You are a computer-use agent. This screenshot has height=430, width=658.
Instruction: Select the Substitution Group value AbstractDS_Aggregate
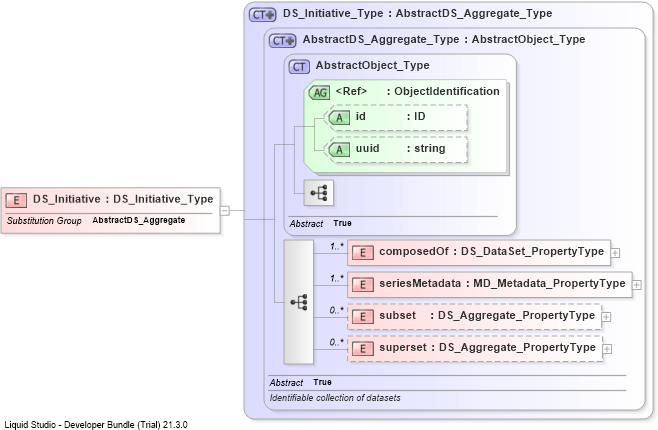tap(138, 220)
